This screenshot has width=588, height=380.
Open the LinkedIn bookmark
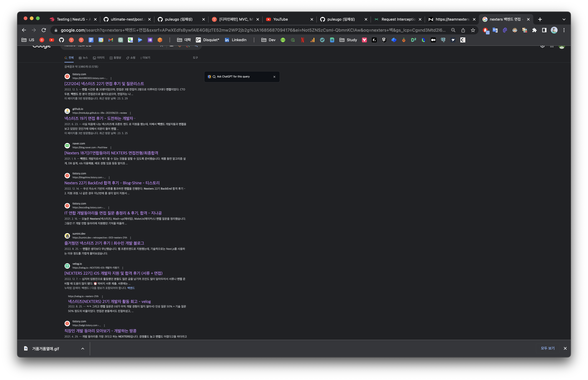pyautogui.click(x=235, y=40)
